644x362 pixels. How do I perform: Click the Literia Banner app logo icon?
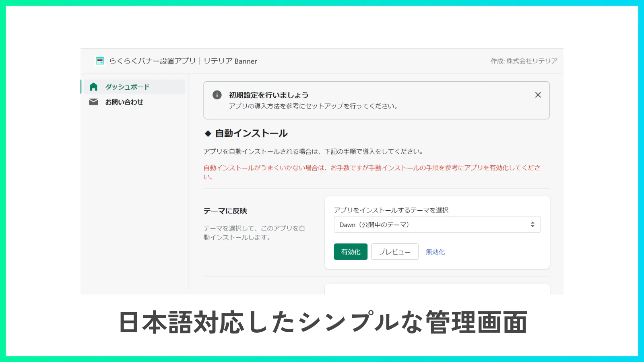pos(100,61)
